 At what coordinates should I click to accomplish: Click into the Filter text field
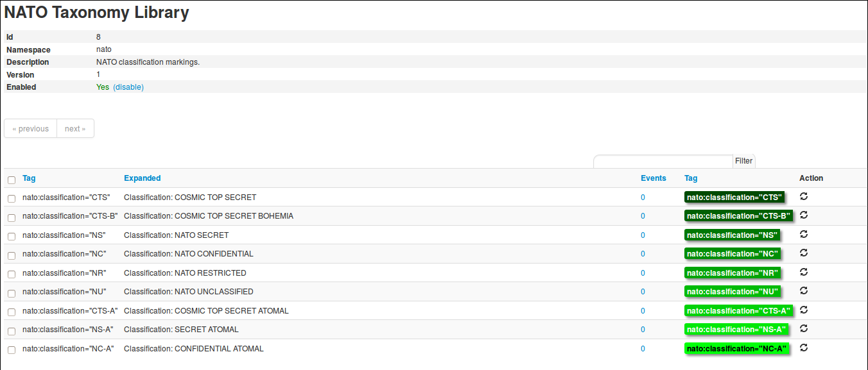663,161
